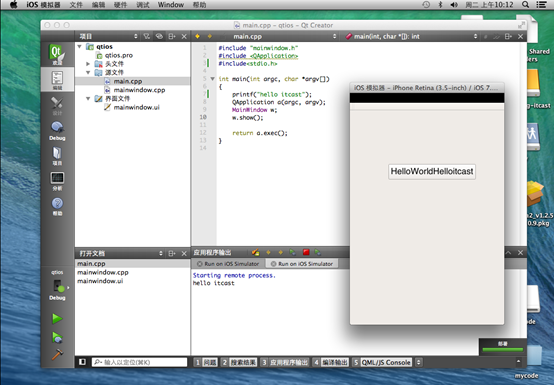Viewport: 554px width, 385px height.
Task: Close the main.cpp editor document
Action: pos(520,36)
